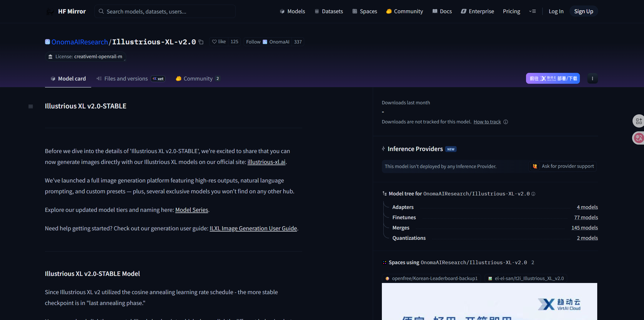Open the Community nav item in header
The height and width of the screenshot is (320, 644).
[x=405, y=11]
